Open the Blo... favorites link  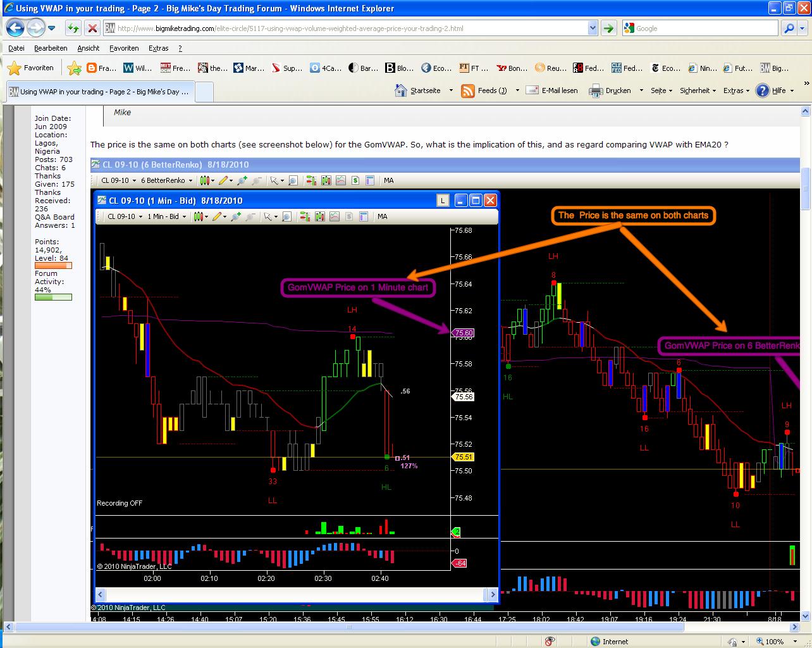(400, 68)
